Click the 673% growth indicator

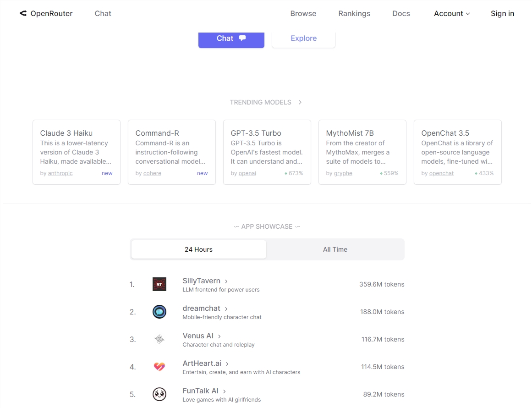pos(294,173)
